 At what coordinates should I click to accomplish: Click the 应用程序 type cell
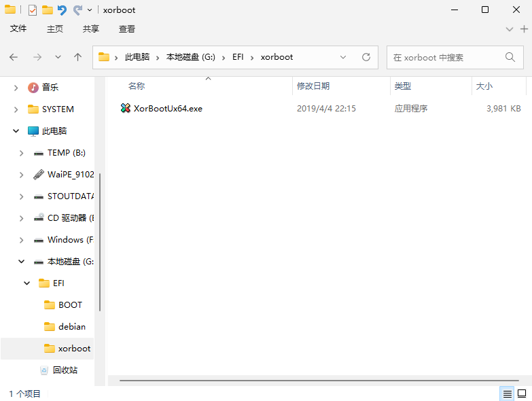411,109
